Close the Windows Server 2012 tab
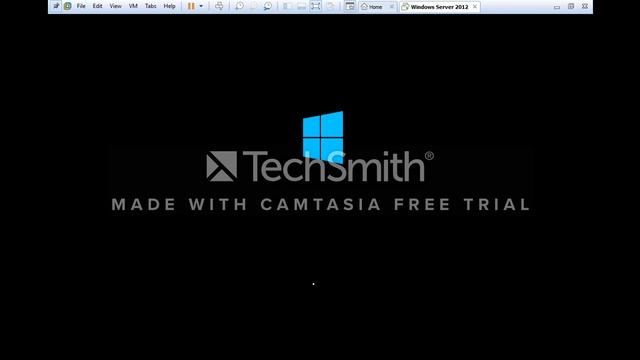The height and width of the screenshot is (360, 640). (x=475, y=7)
